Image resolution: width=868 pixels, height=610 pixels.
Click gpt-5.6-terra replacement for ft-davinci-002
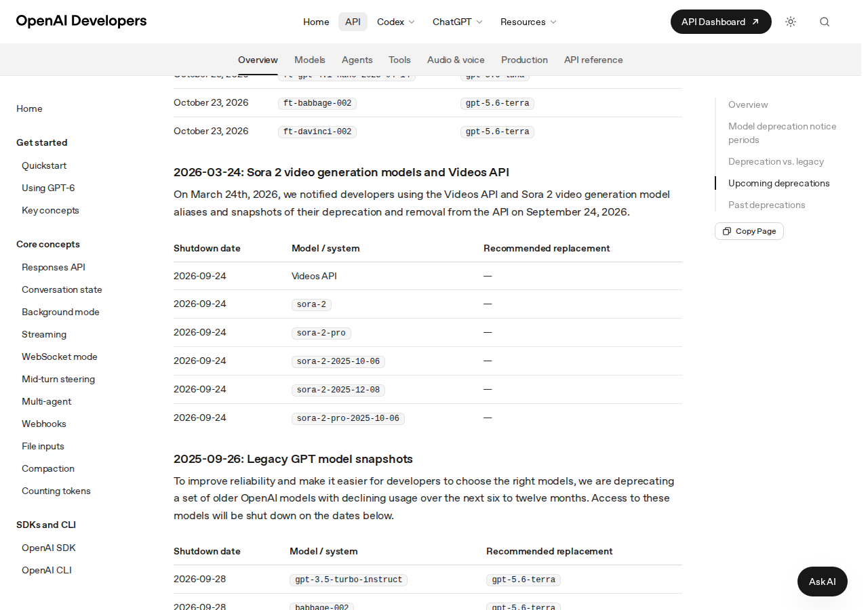tap(497, 131)
